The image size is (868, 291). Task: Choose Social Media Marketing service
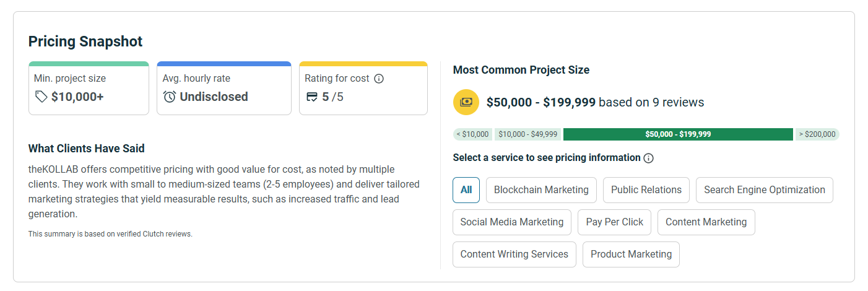512,222
